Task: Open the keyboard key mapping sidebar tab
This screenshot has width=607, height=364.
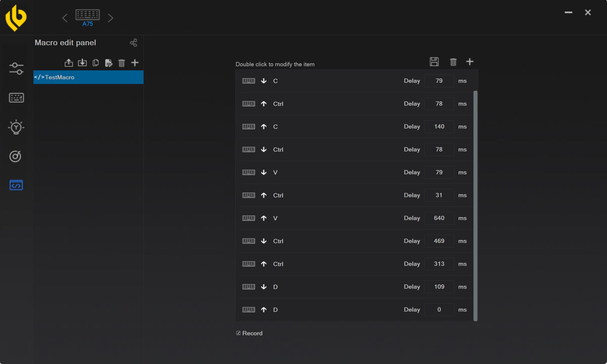Action: point(16,98)
